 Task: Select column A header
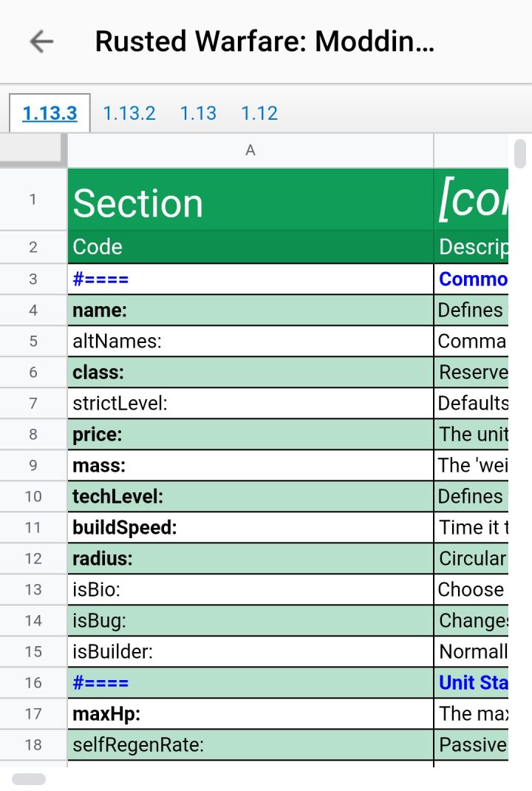pos(250,150)
